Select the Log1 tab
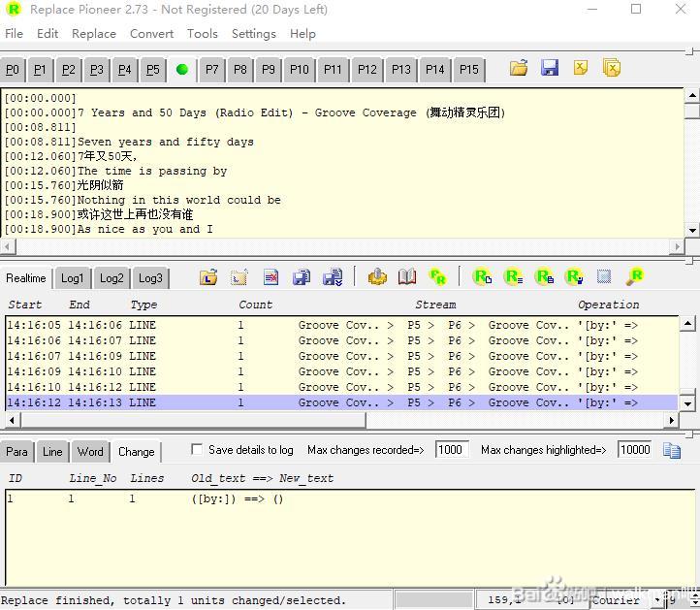700x610 pixels. [x=73, y=278]
